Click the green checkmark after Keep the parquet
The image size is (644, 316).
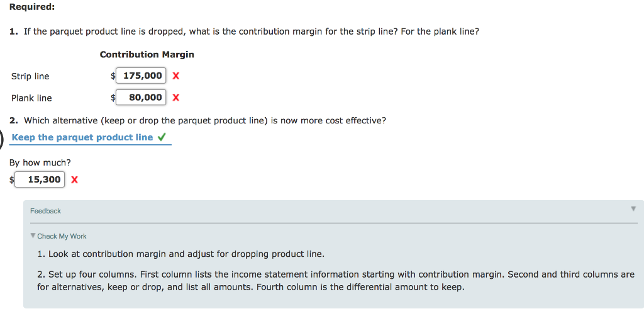pos(162,137)
